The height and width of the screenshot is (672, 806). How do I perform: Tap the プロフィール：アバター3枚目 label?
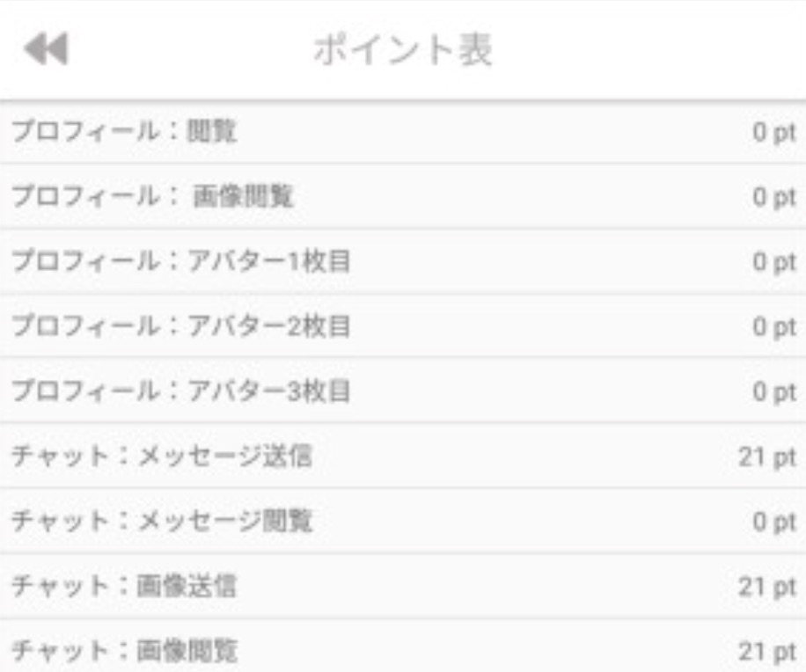pyautogui.click(x=180, y=391)
